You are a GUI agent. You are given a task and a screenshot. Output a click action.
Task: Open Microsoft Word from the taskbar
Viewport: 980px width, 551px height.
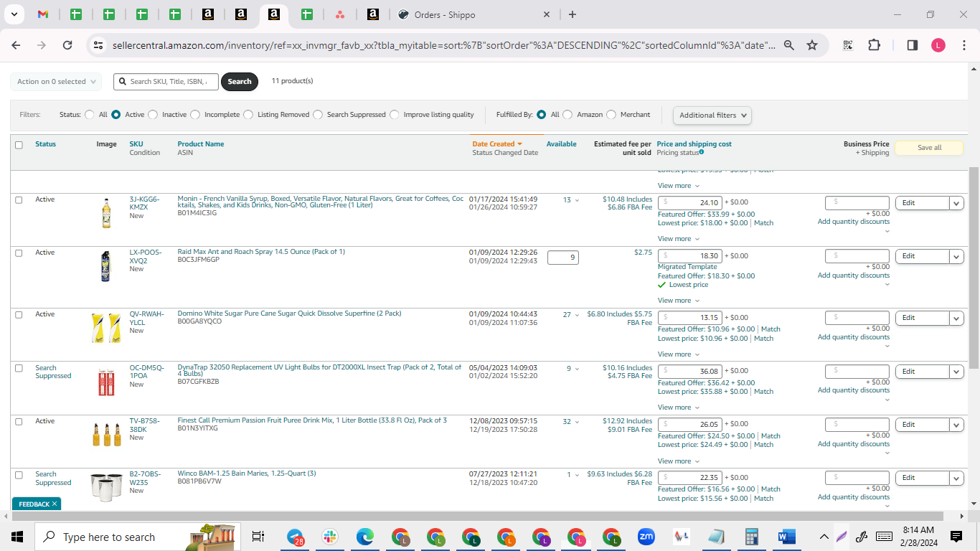click(x=787, y=537)
